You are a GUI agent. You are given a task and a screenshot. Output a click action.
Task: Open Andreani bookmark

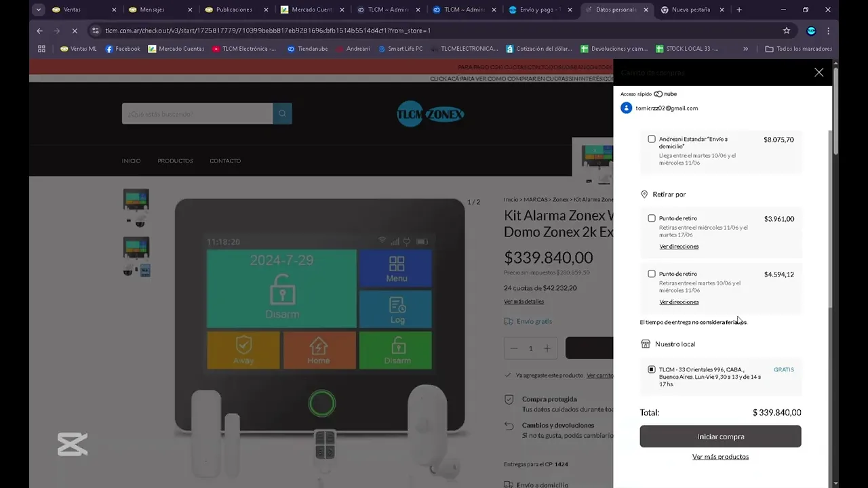pyautogui.click(x=353, y=49)
